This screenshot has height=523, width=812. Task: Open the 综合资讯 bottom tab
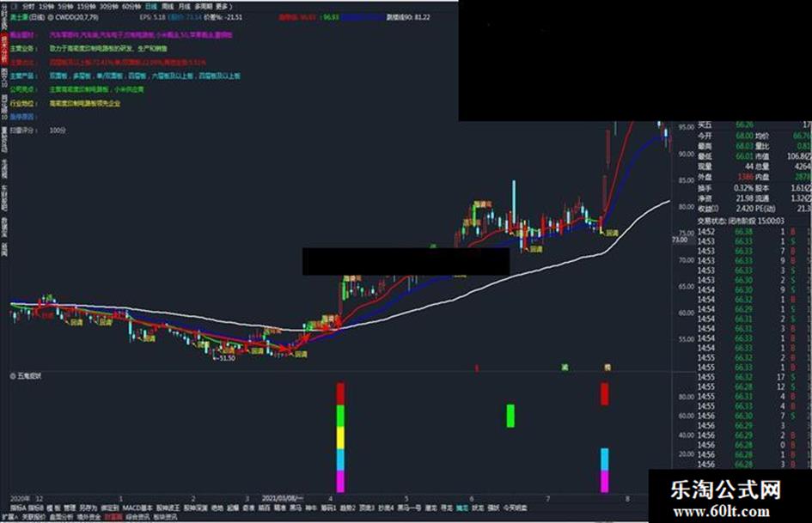pyautogui.click(x=137, y=517)
